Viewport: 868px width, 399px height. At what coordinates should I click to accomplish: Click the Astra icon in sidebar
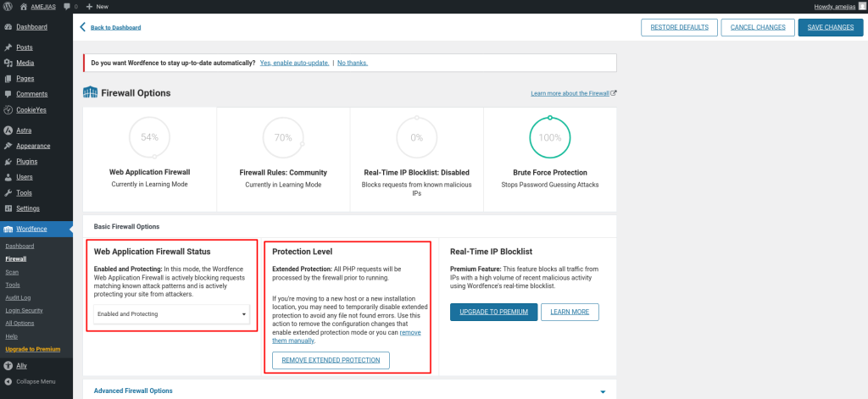point(8,130)
